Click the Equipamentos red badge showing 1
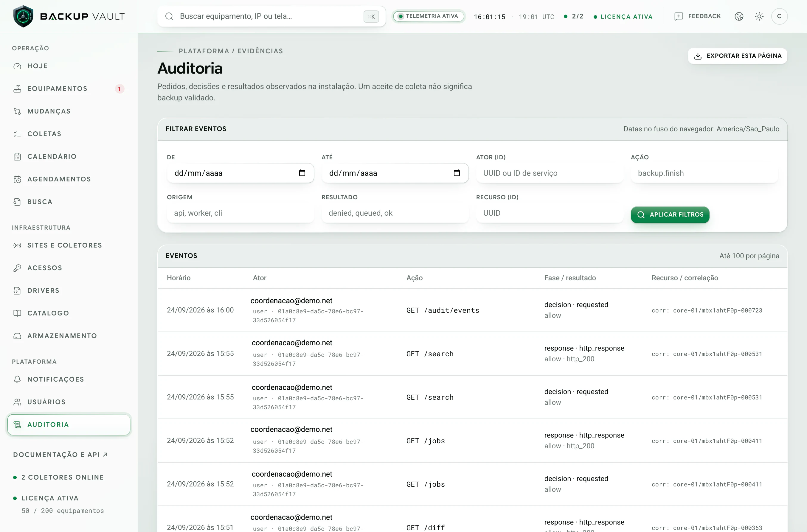The width and height of the screenshot is (807, 532). [120, 89]
